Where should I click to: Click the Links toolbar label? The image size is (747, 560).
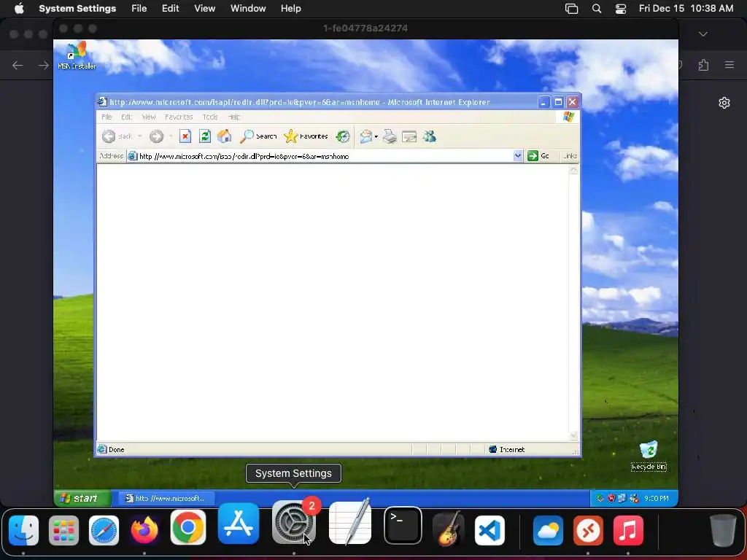(x=570, y=156)
